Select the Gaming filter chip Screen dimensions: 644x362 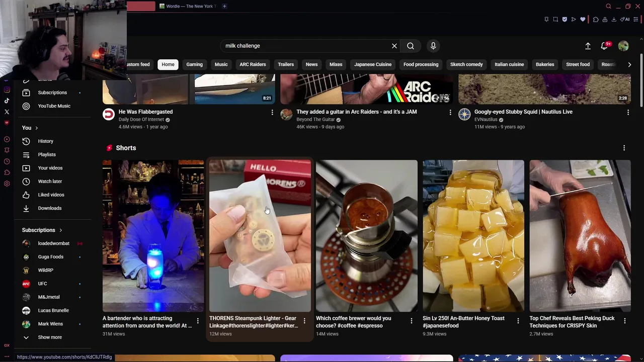point(194,64)
